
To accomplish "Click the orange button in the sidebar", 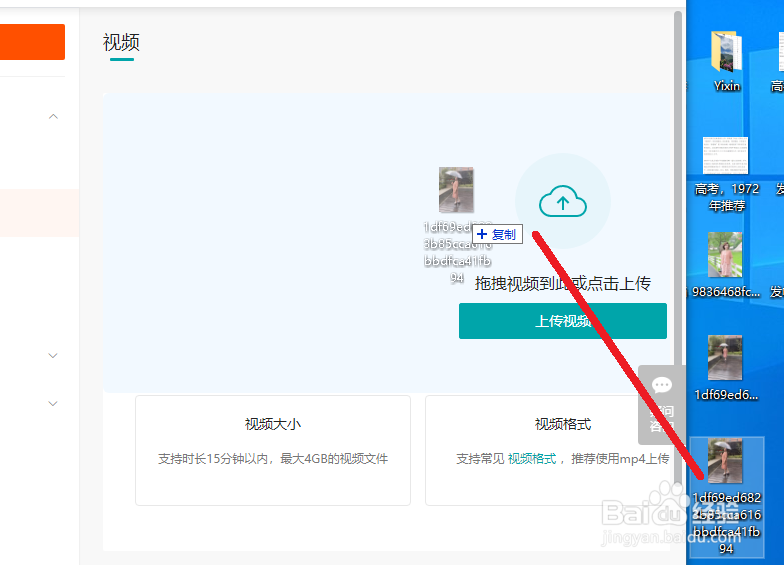I will point(32,42).
